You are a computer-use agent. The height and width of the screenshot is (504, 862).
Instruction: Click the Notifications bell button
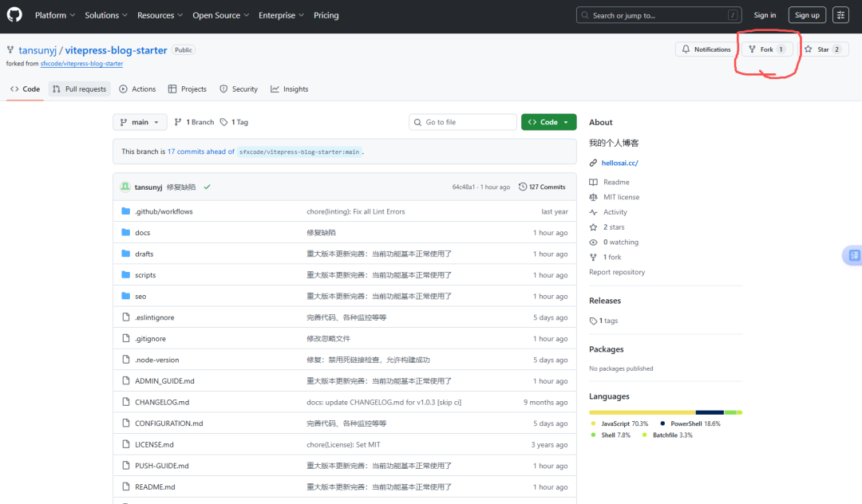706,49
